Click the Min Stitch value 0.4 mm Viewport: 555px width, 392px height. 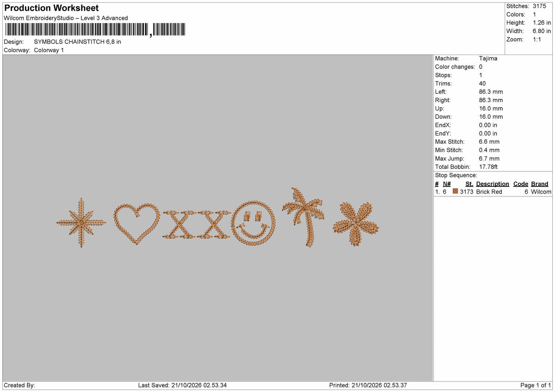click(x=489, y=150)
